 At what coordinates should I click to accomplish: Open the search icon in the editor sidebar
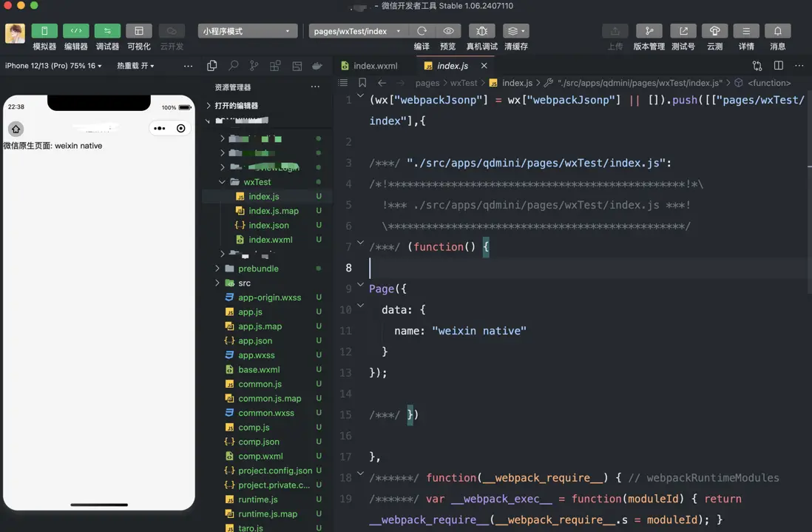(233, 66)
